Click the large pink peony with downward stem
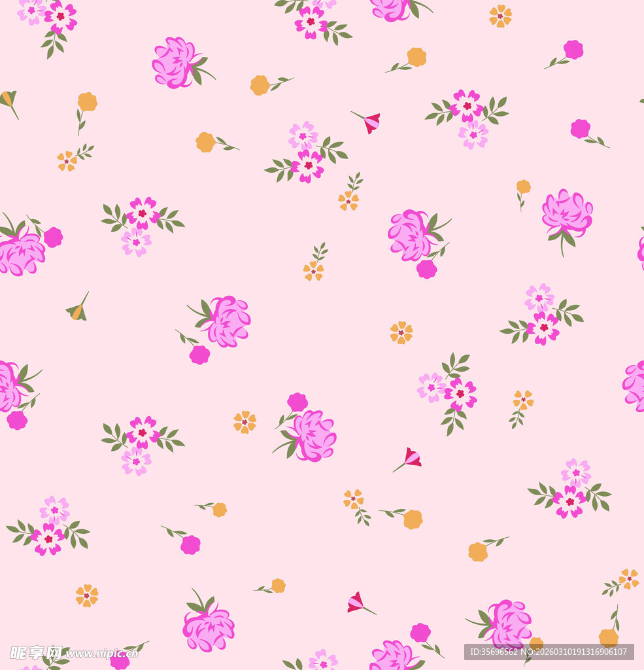 pyautogui.click(x=566, y=215)
